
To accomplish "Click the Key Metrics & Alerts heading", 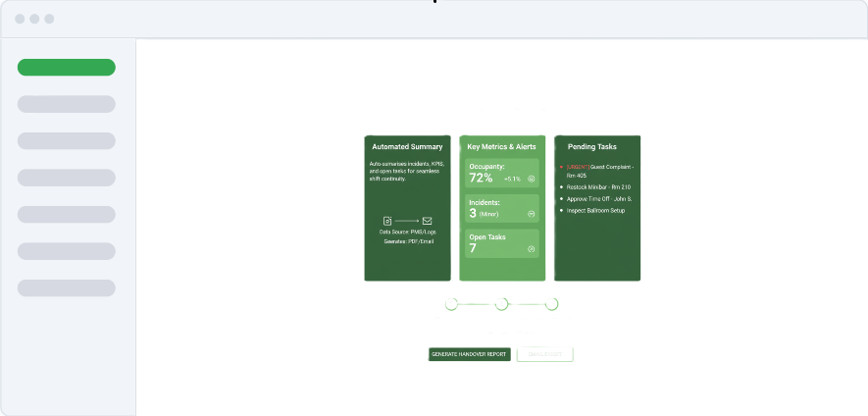I will (501, 147).
